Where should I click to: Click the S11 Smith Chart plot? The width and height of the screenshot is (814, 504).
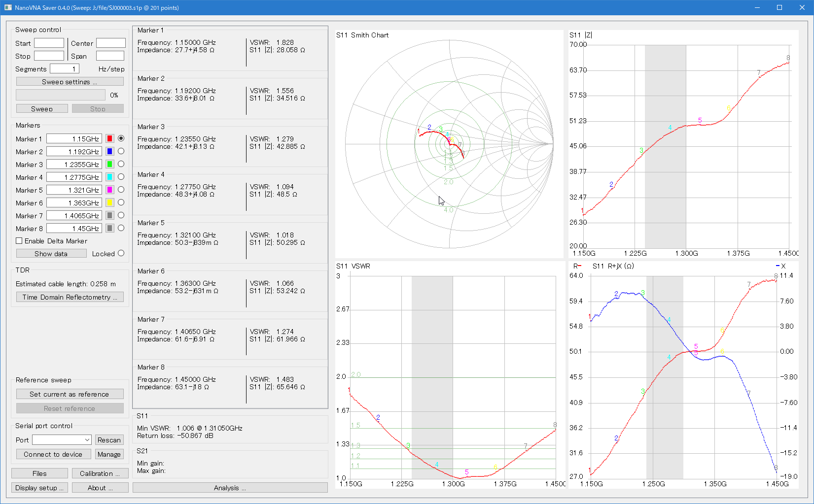pos(449,144)
